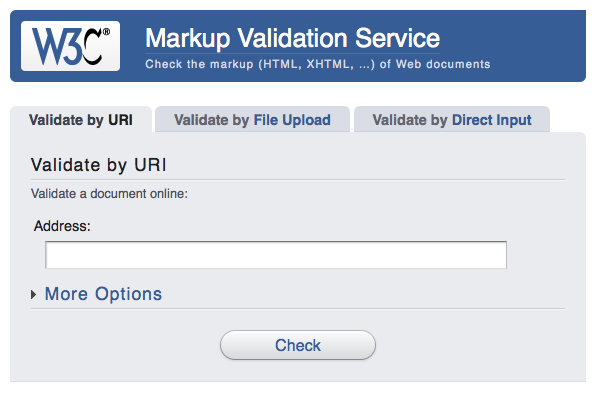
Task: Click the Address label
Action: pyautogui.click(x=62, y=226)
